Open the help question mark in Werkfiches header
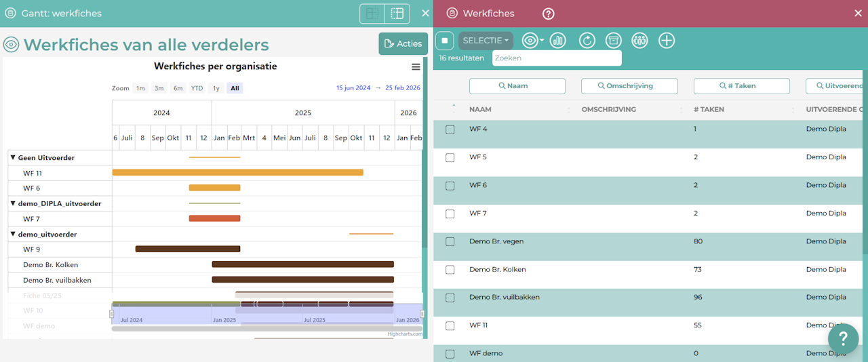The image size is (868, 362). click(549, 14)
